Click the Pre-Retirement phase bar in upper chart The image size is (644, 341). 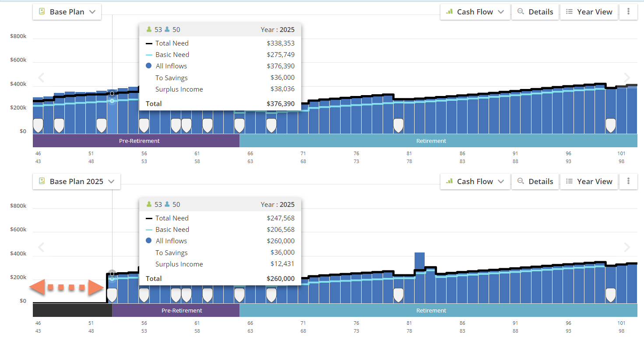tap(136, 141)
